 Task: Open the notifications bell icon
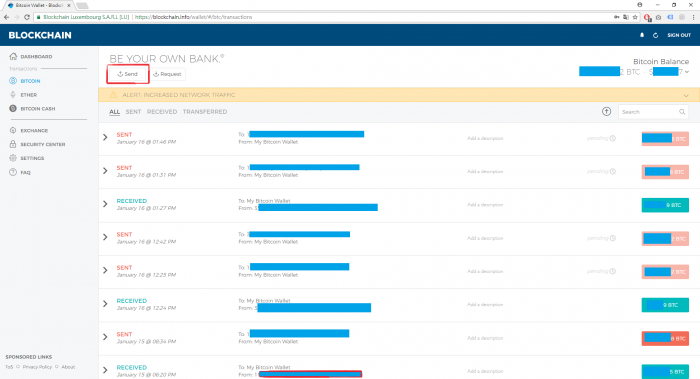click(642, 35)
